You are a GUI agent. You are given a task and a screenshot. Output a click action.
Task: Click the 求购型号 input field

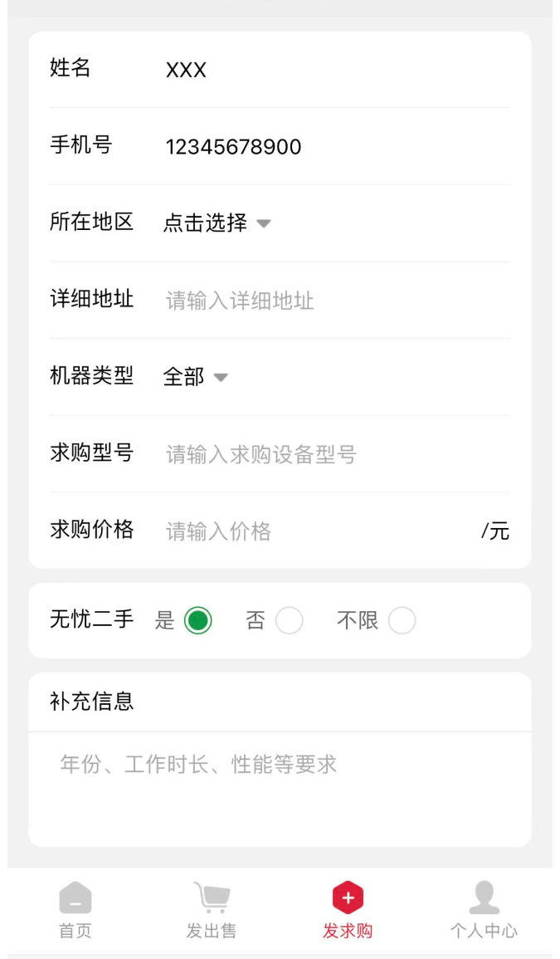[332, 454]
